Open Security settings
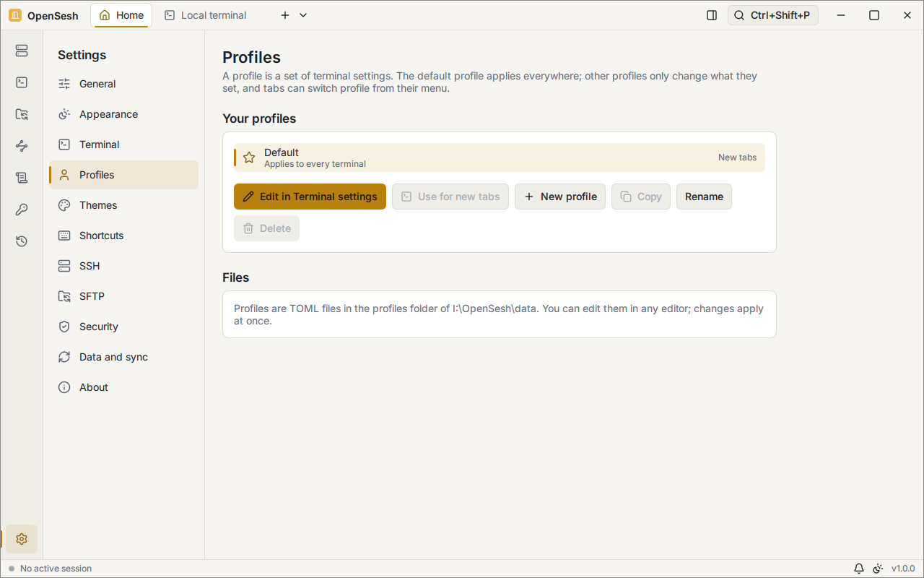The height and width of the screenshot is (578, 924). pos(123,327)
